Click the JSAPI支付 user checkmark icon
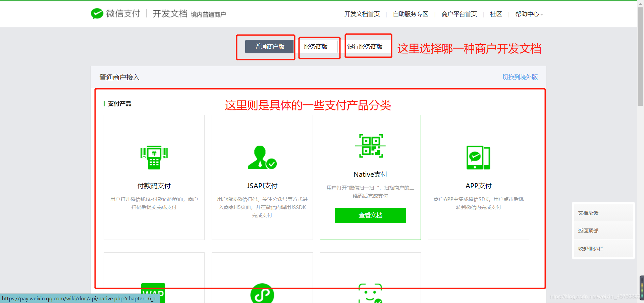644x303 pixels. point(262,157)
